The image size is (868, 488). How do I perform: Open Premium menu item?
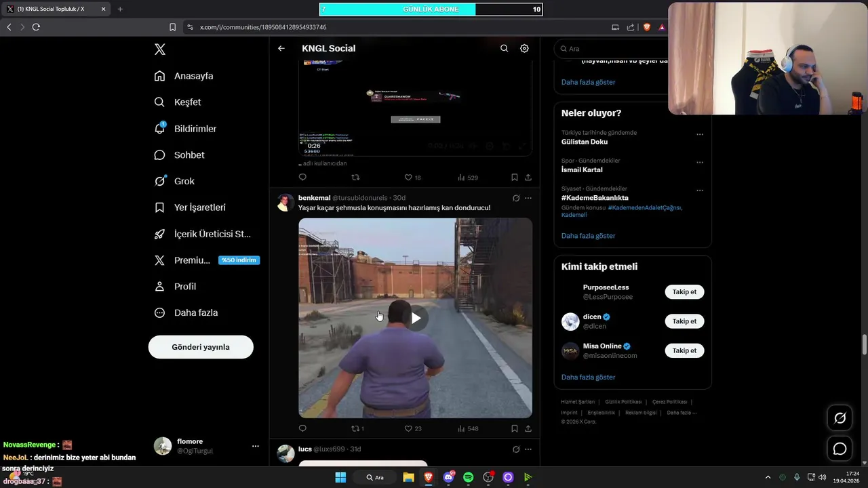point(207,260)
